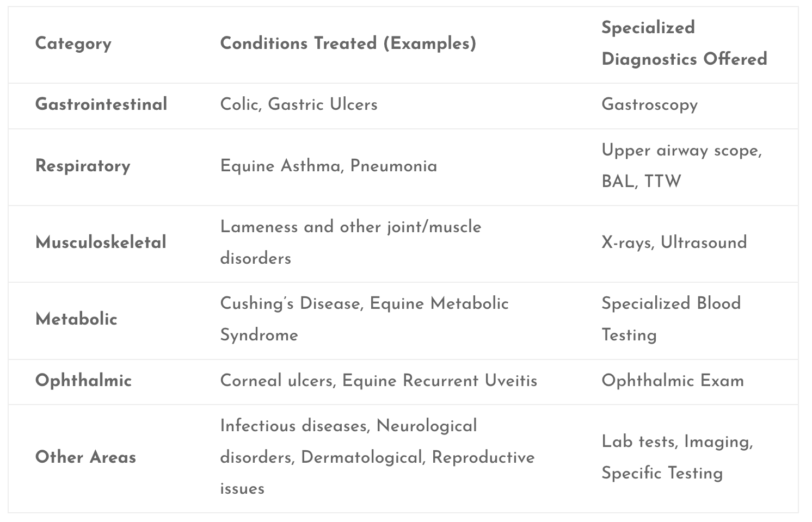
Task: Select the Ophthalmic row label
Action: 83,381
